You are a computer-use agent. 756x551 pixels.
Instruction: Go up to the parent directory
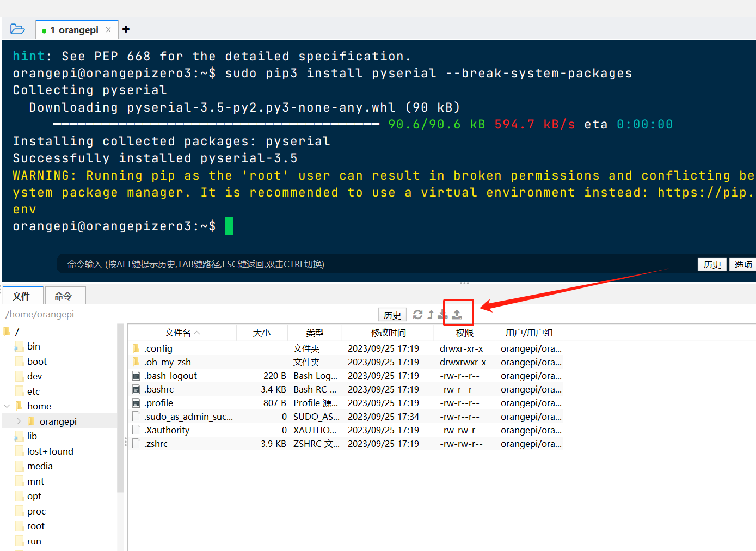431,314
